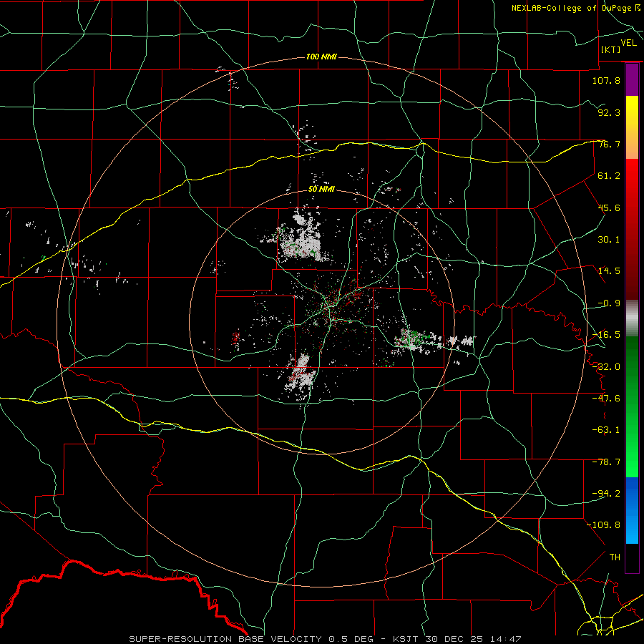
Task: Click the VEL label above the color scale
Action: pos(628,43)
